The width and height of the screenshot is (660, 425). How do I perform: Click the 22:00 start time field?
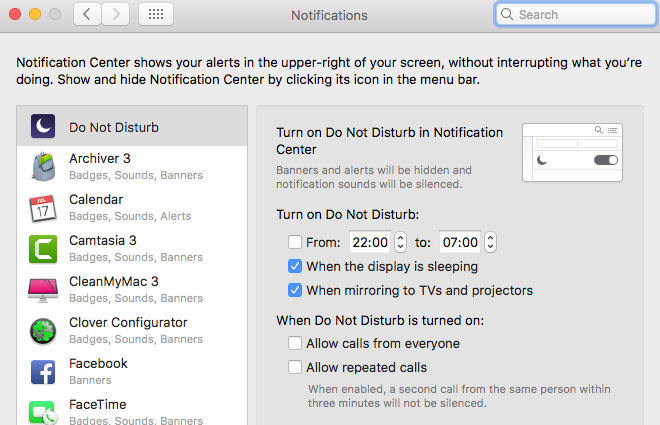(x=370, y=242)
